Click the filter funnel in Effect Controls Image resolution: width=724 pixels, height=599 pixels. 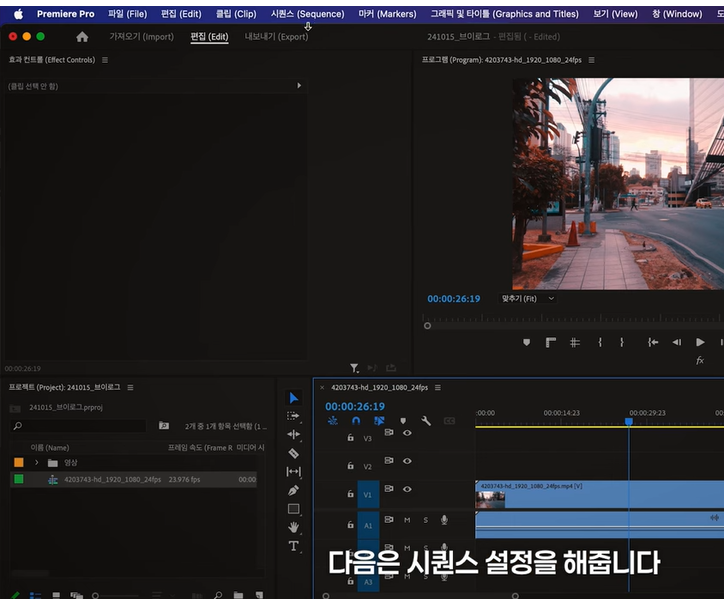354,368
